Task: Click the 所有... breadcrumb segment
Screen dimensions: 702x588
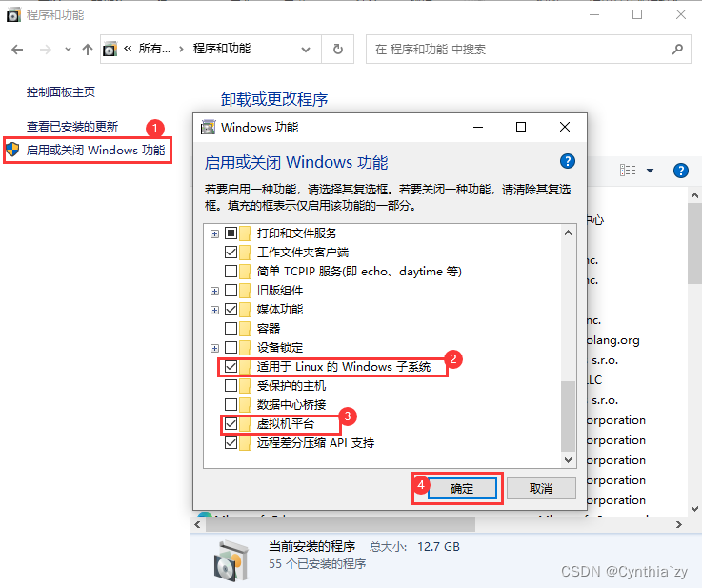Action: click(x=154, y=49)
